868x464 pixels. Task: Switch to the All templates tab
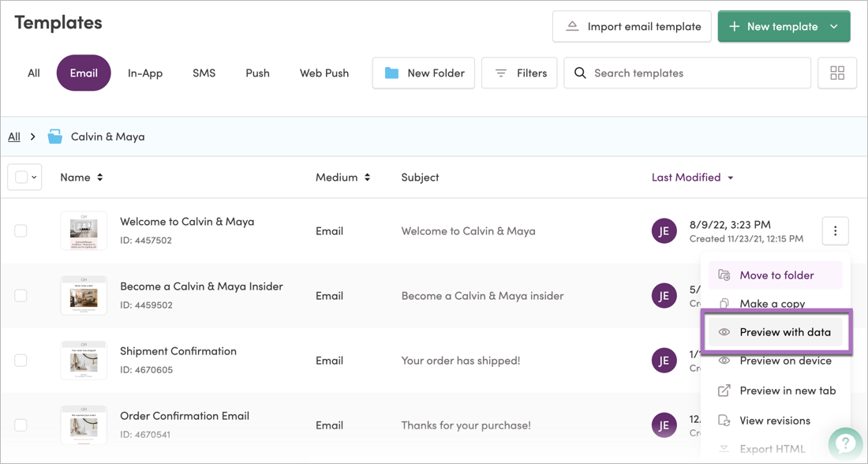click(34, 73)
